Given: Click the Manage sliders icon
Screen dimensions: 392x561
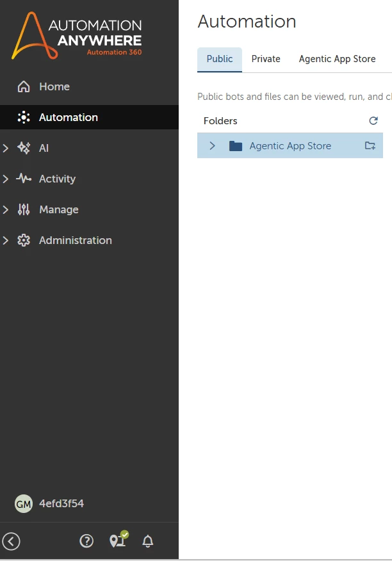Looking at the screenshot, I should [x=24, y=209].
